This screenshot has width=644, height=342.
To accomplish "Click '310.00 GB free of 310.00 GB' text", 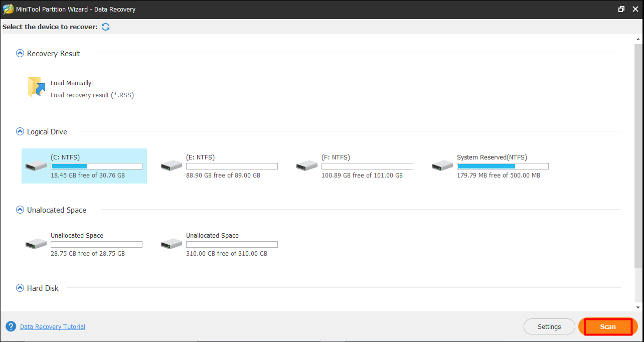I will [x=227, y=254].
